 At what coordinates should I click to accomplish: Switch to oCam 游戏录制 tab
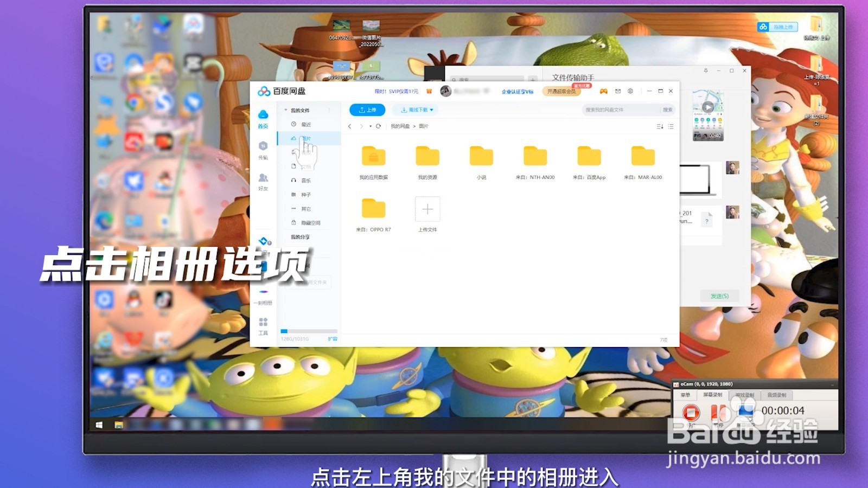pos(745,395)
